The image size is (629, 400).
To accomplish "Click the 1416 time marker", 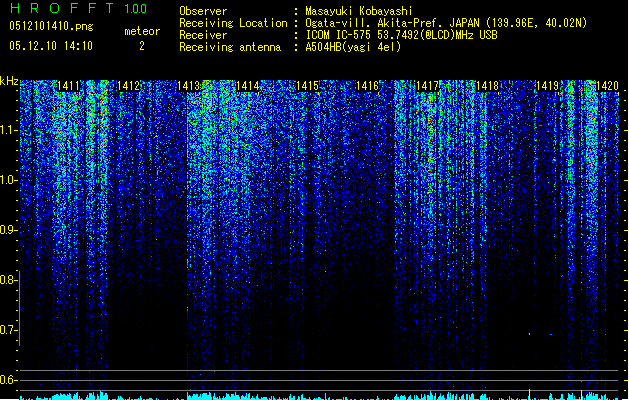I will click(367, 86).
